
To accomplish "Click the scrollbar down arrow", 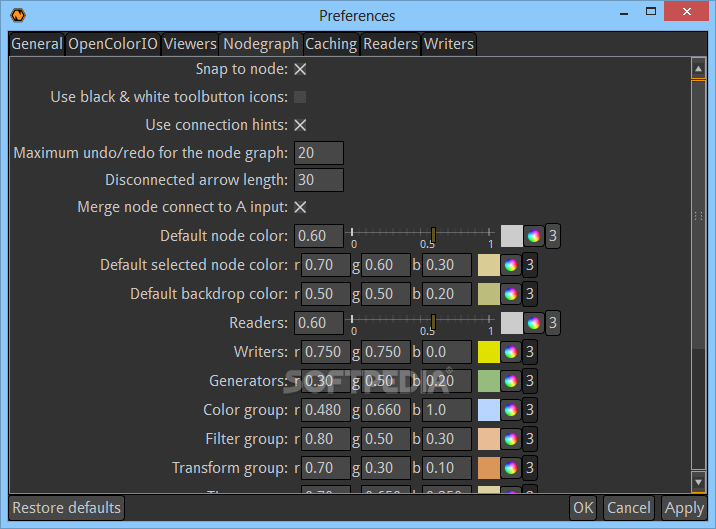I will pos(698,482).
